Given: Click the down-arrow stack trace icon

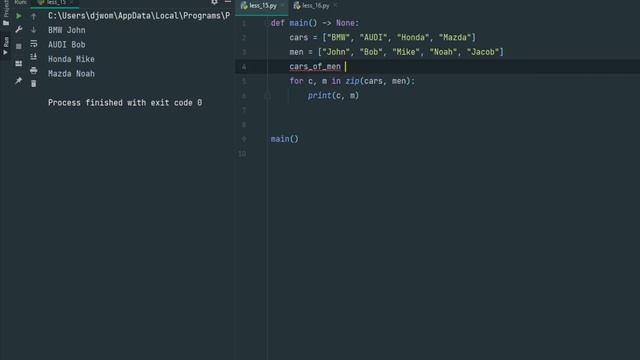Looking at the screenshot, I should [x=34, y=30].
